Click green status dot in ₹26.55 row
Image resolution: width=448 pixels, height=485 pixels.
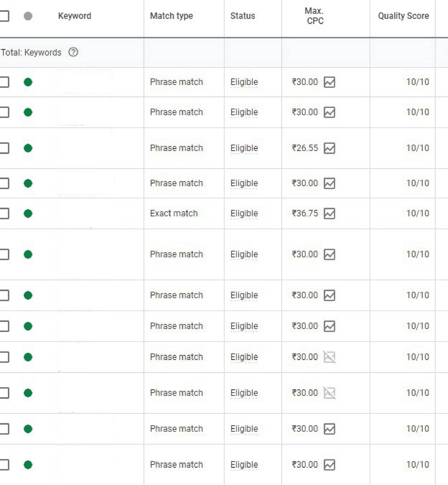pyautogui.click(x=28, y=148)
